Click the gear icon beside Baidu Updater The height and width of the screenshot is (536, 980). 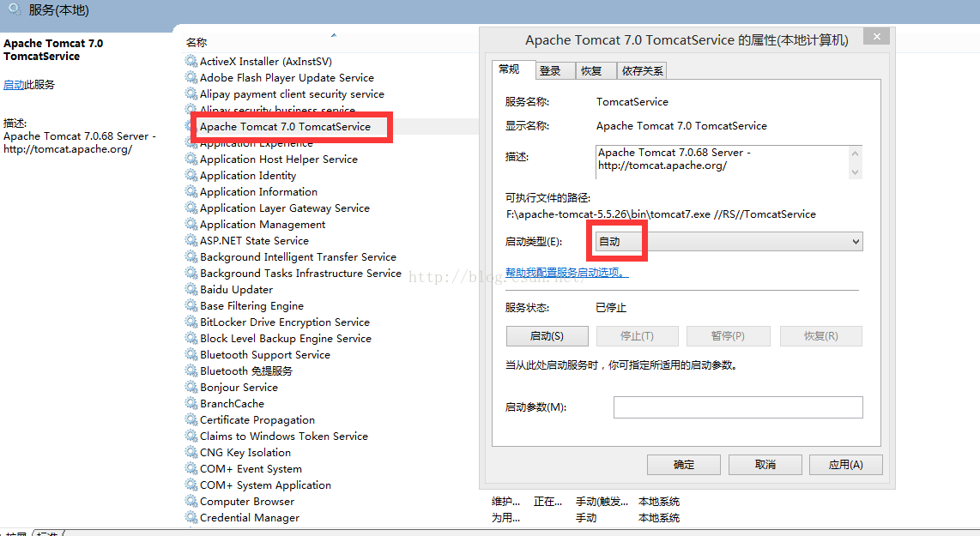pyautogui.click(x=191, y=289)
